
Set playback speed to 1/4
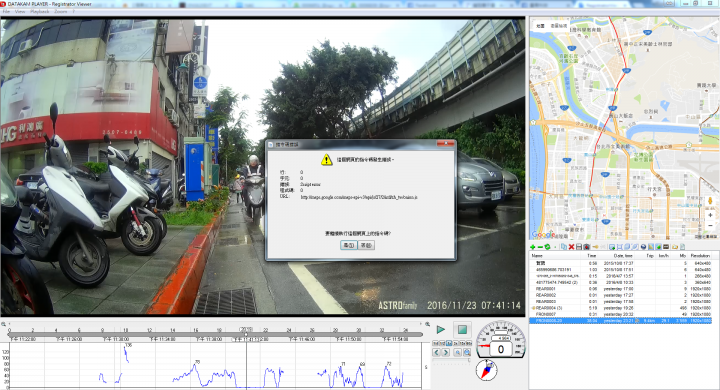pos(435,344)
